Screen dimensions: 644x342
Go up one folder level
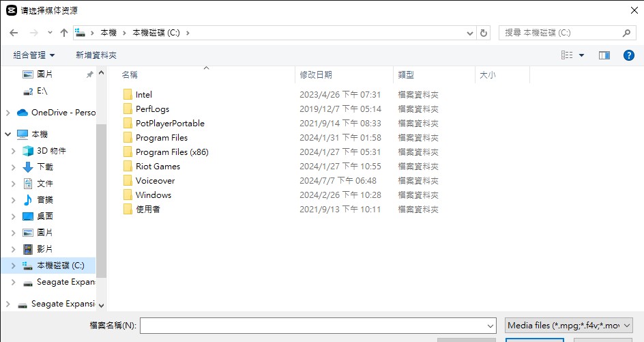tap(63, 33)
